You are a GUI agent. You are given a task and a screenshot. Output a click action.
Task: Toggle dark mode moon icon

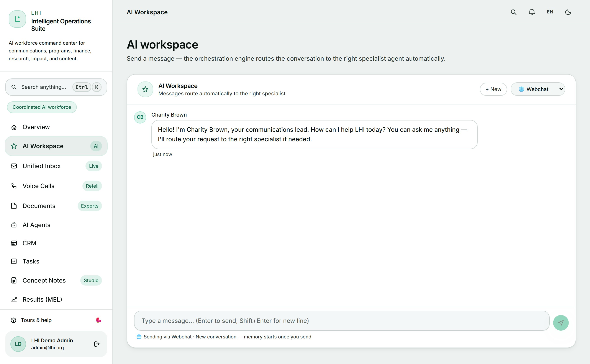tap(568, 12)
